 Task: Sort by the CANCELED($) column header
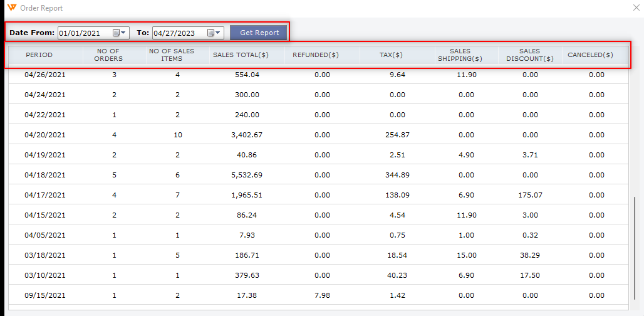click(590, 55)
